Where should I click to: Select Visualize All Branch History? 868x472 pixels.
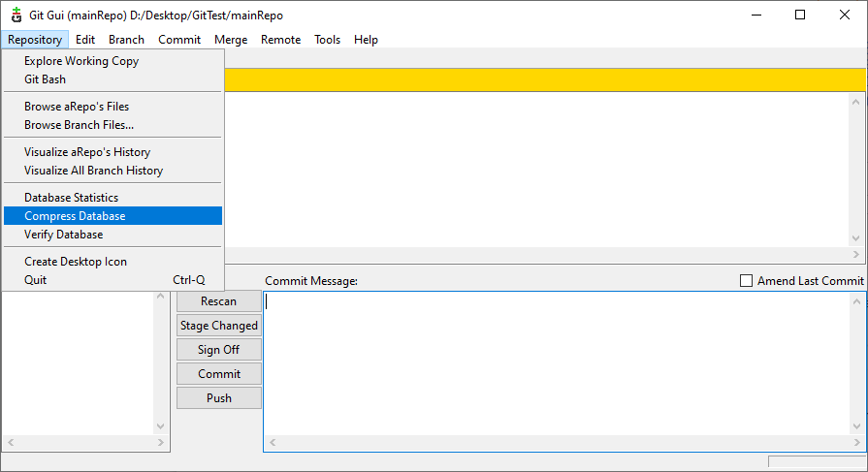(x=113, y=171)
